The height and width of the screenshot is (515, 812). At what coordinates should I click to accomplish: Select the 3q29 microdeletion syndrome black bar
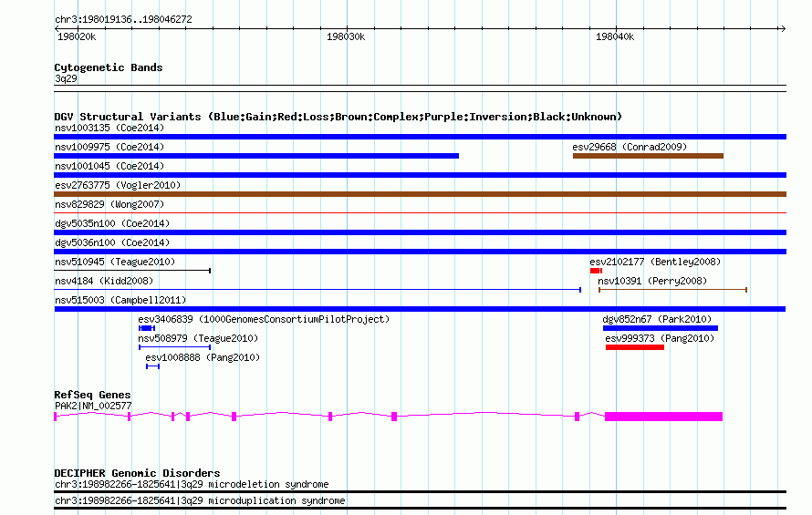(420, 491)
